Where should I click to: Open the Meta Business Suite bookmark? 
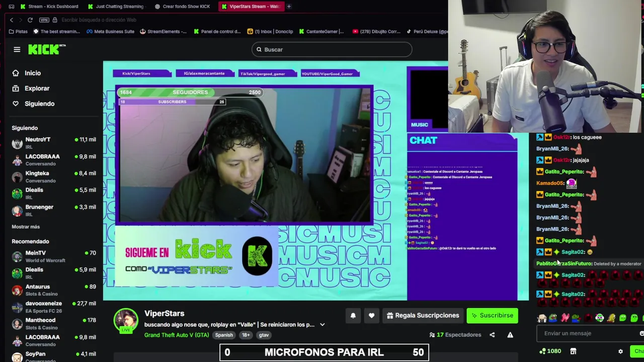click(110, 31)
